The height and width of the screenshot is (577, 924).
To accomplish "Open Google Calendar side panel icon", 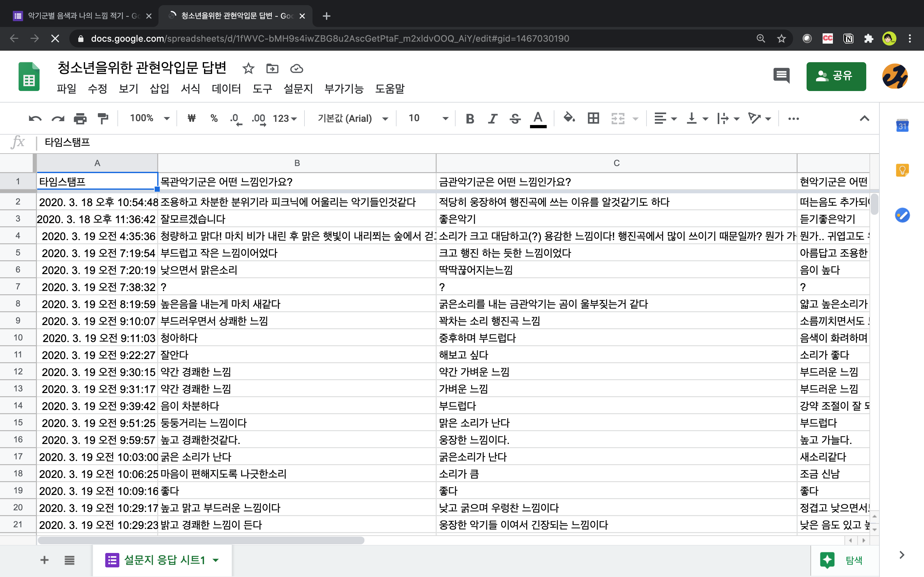I will tap(902, 126).
